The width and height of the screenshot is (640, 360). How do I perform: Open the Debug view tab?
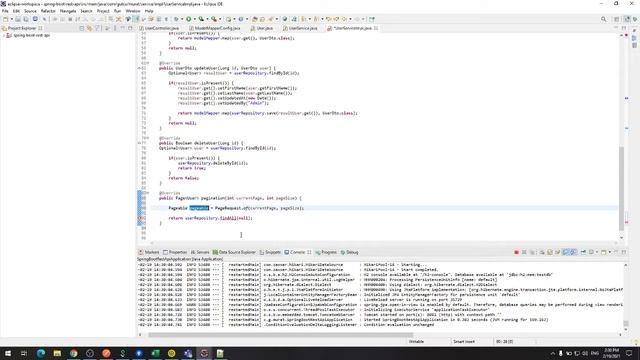(x=349, y=252)
